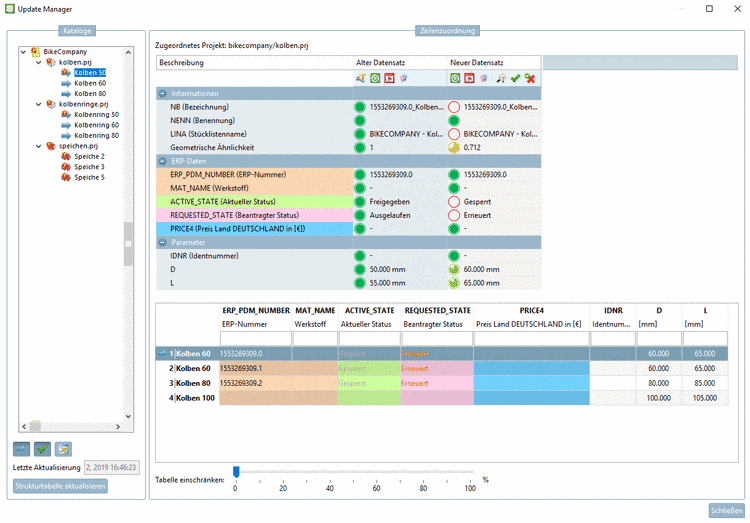Click the Schließen button
Screen dimensions: 750x523
click(727, 511)
